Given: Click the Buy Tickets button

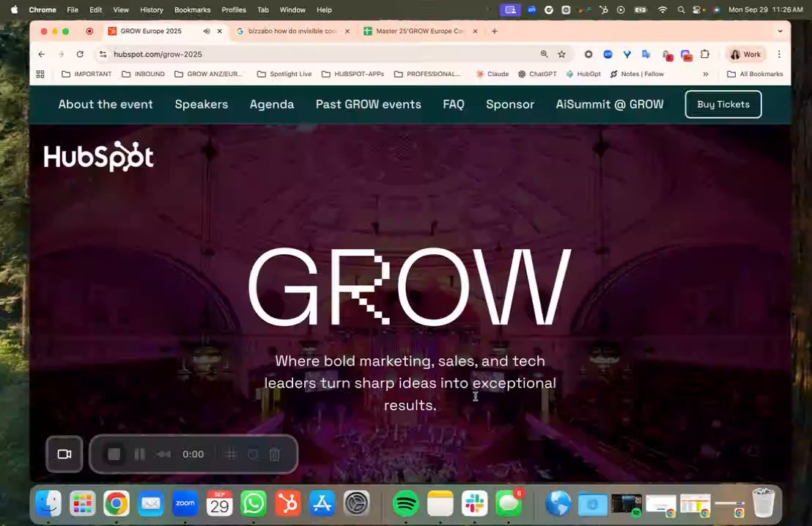Looking at the screenshot, I should 723,104.
